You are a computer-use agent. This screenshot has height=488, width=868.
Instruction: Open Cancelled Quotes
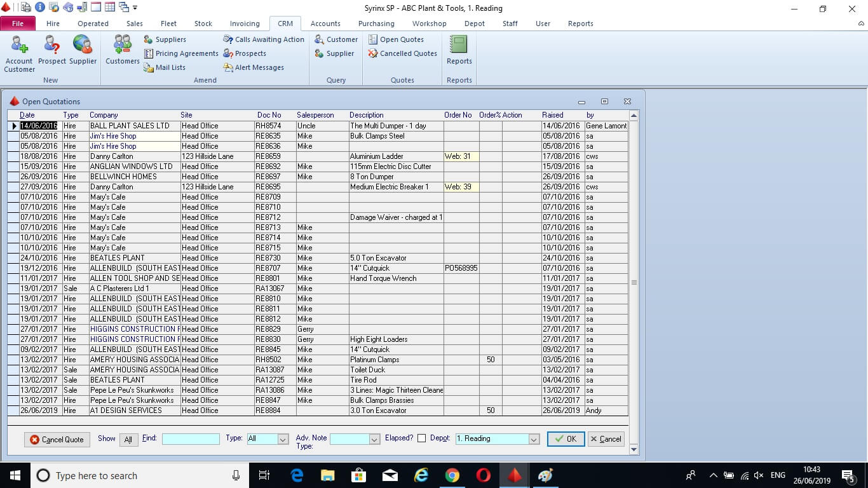[402, 53]
